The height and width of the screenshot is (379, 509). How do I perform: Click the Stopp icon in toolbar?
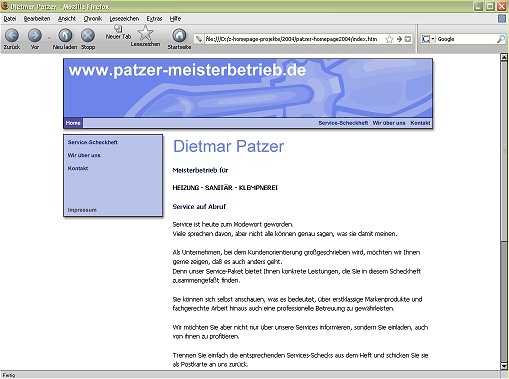point(88,35)
